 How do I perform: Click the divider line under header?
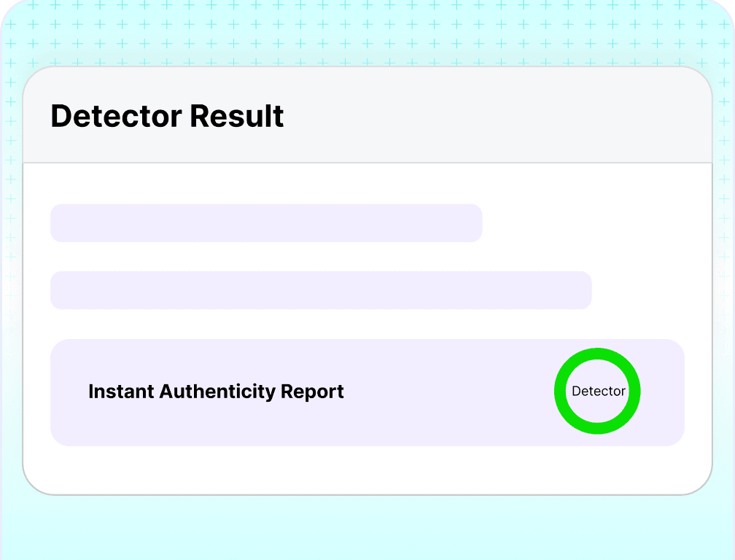tap(367, 163)
